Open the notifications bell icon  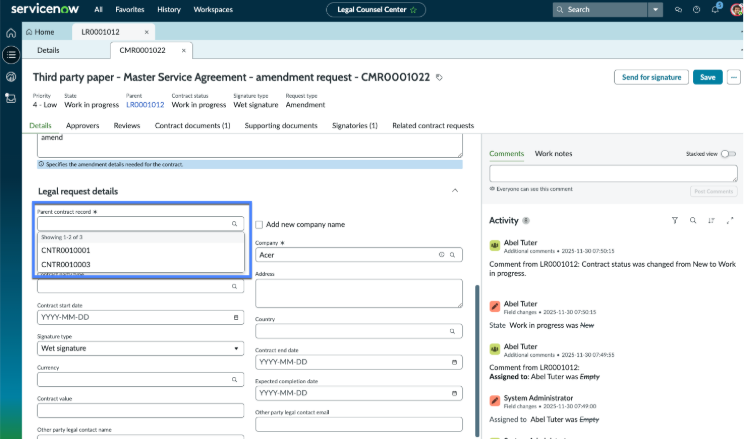pyautogui.click(x=716, y=9)
